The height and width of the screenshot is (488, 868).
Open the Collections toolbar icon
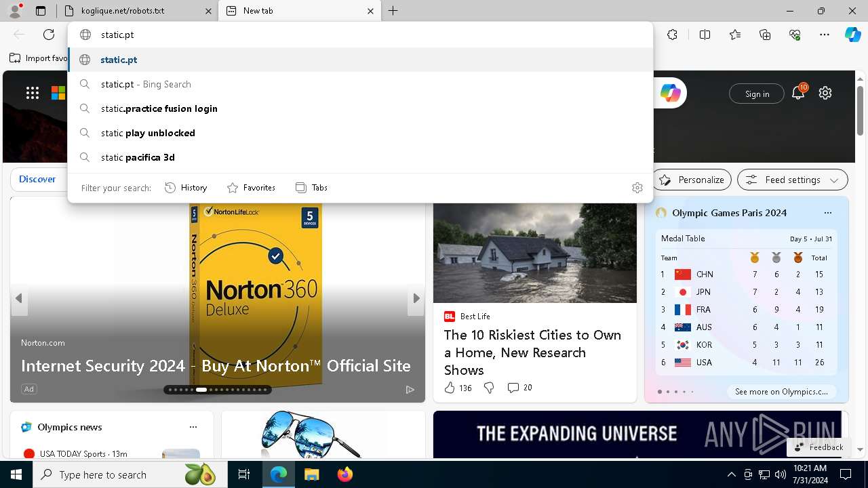tap(765, 35)
